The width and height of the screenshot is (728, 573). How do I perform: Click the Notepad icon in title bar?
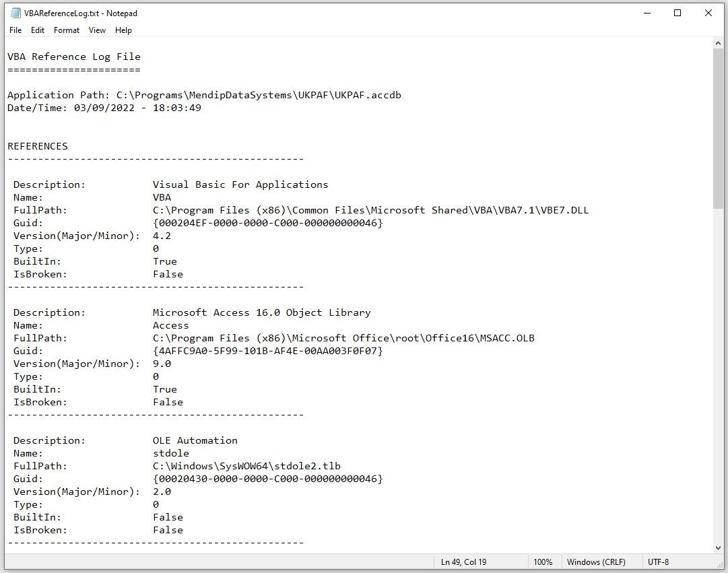coord(15,13)
